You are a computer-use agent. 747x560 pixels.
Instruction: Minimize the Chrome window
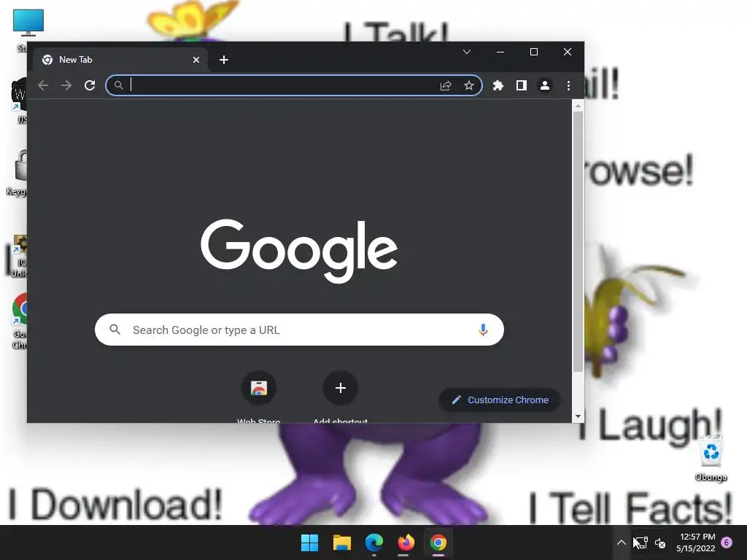point(500,52)
